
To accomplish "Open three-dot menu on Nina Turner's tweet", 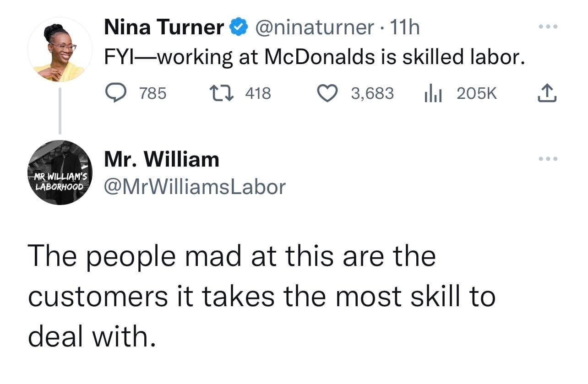I will click(x=548, y=27).
